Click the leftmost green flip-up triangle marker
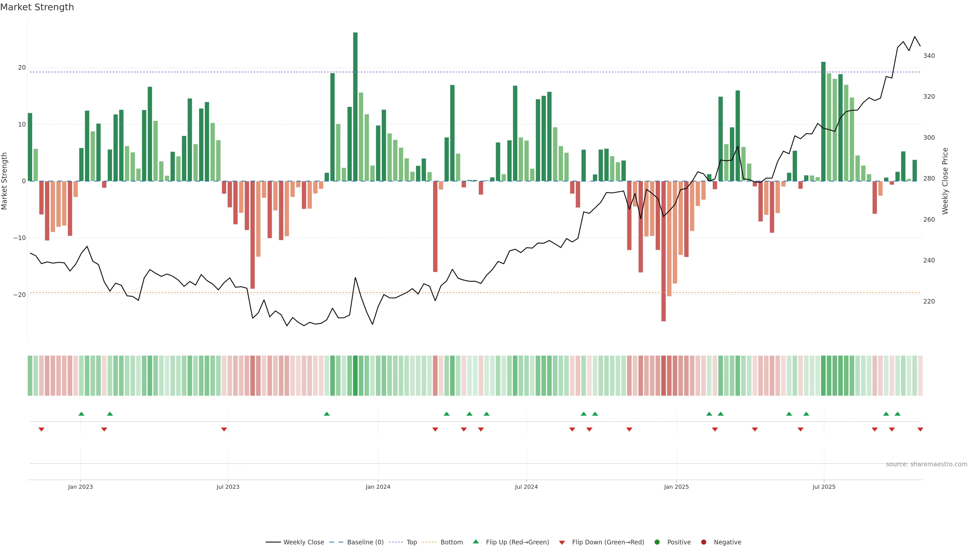 81,414
